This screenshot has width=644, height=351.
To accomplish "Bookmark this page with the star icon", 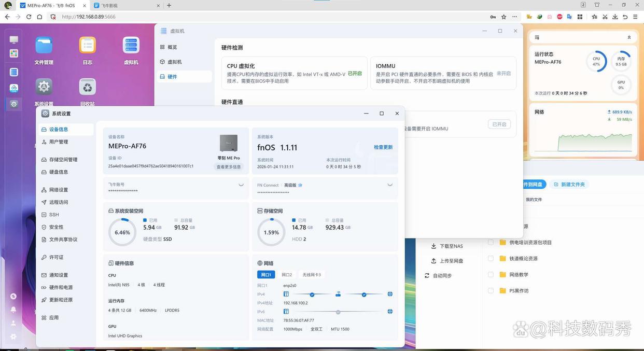I will pos(503,17).
